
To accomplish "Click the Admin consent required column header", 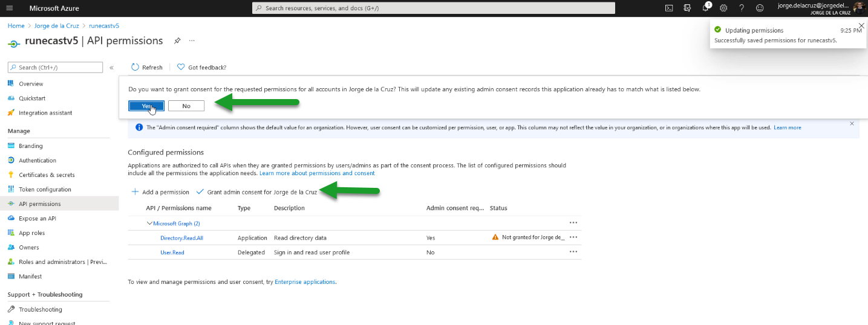I will click(x=455, y=208).
